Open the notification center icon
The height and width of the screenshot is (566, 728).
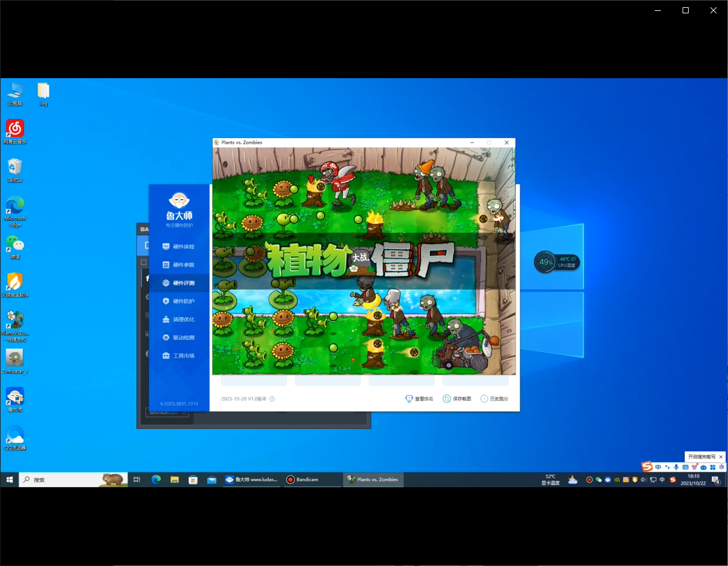pyautogui.click(x=716, y=479)
